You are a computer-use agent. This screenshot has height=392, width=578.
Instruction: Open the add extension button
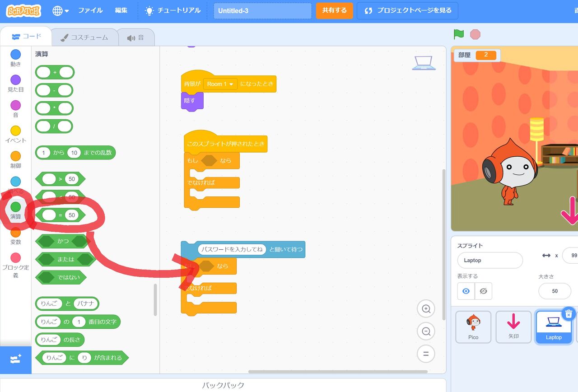tap(16, 359)
